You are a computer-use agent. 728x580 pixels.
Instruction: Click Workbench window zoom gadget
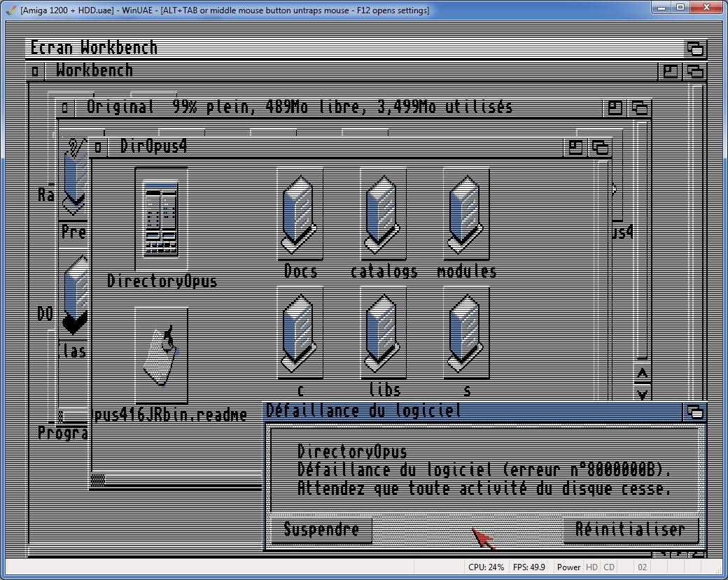point(671,71)
